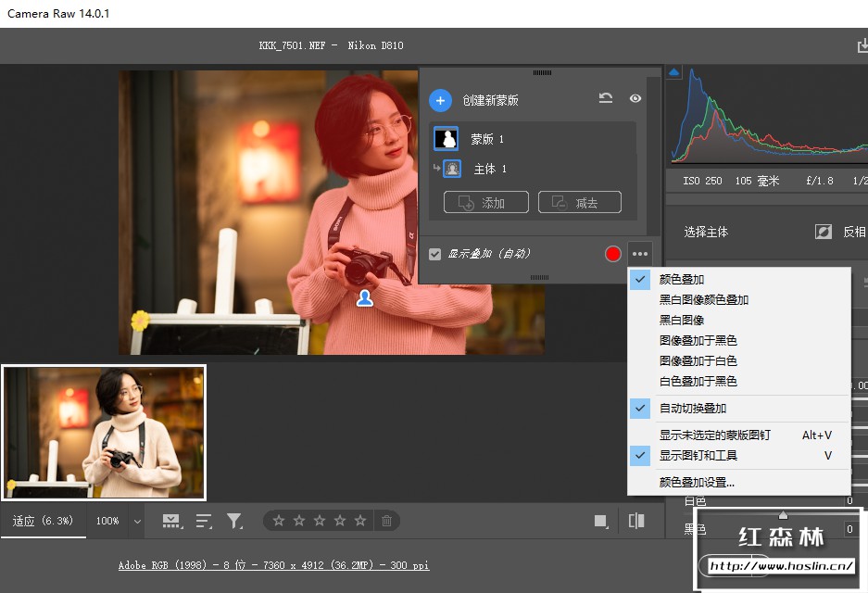Click the single view mode square icon
This screenshot has height=593, width=868.
point(600,521)
